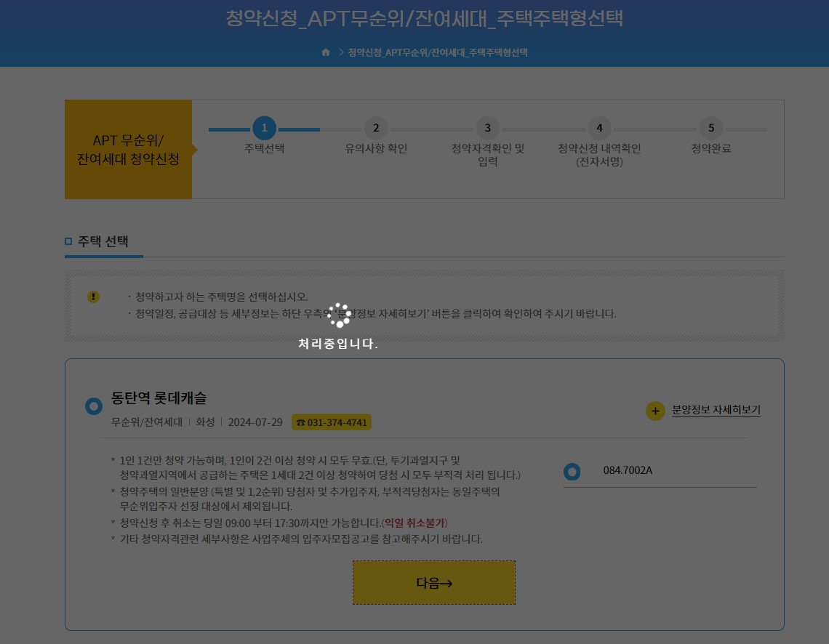Click the 동탄역 롯데캐슬 title text
The width and height of the screenshot is (829, 644).
pos(159,398)
